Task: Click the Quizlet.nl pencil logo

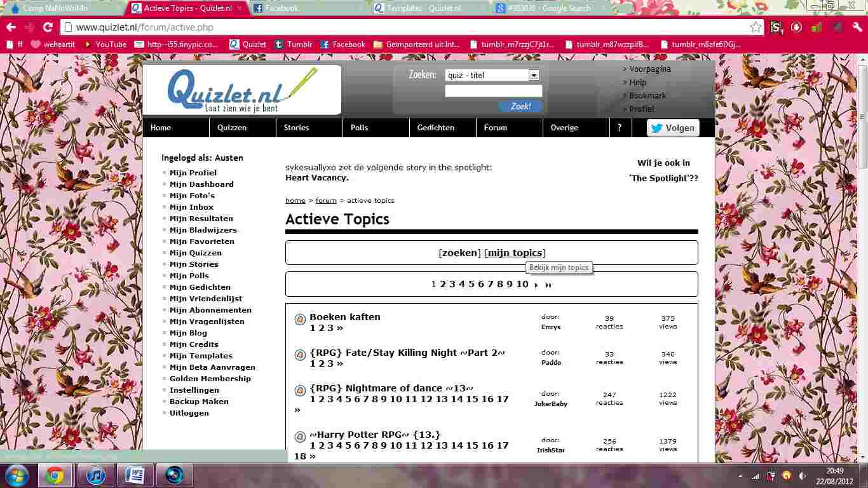Action: click(241, 89)
